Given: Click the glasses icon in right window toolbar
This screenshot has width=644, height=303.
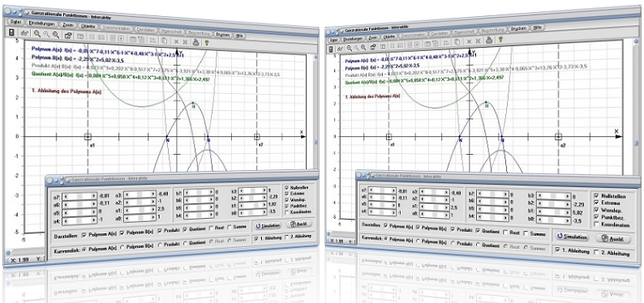Looking at the screenshot, I should [x=341, y=49].
